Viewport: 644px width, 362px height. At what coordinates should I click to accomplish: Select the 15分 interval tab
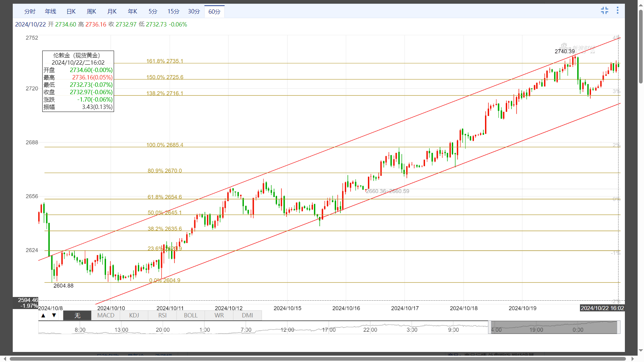[x=173, y=12]
